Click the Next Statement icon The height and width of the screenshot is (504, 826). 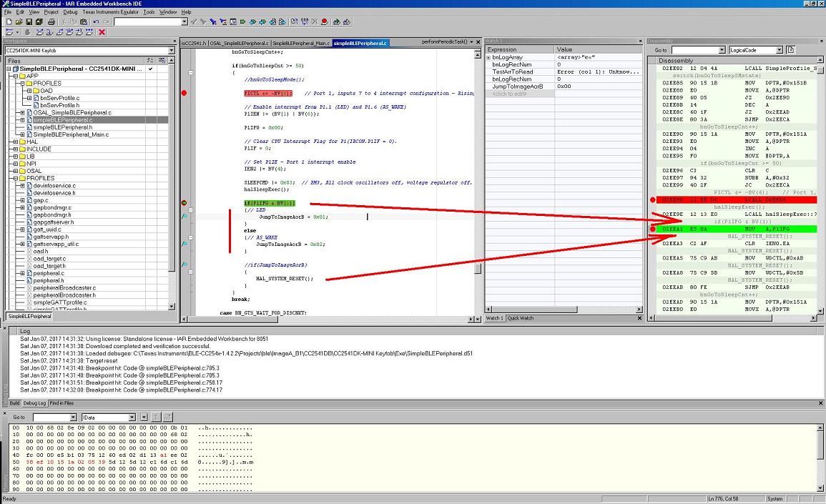(69, 32)
